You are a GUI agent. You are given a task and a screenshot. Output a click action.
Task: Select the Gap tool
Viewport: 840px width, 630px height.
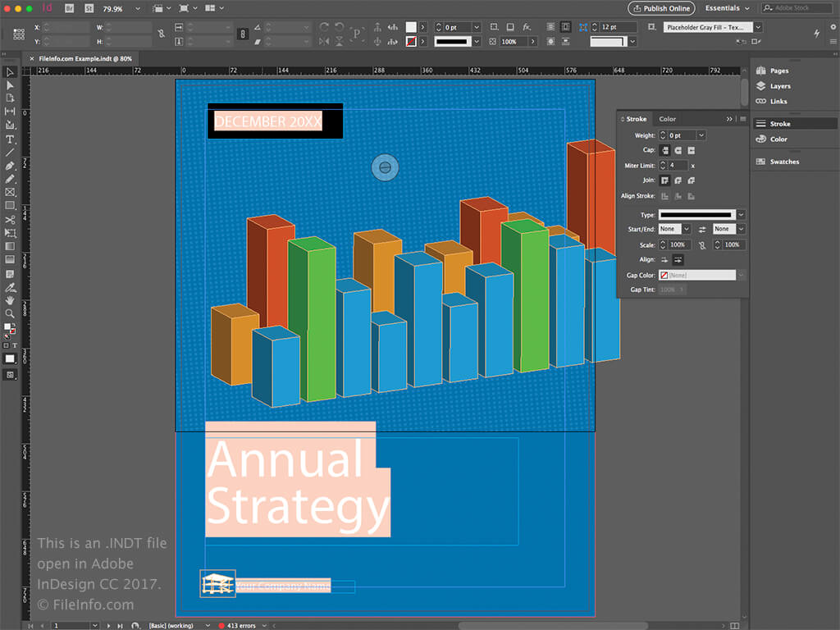[10, 112]
